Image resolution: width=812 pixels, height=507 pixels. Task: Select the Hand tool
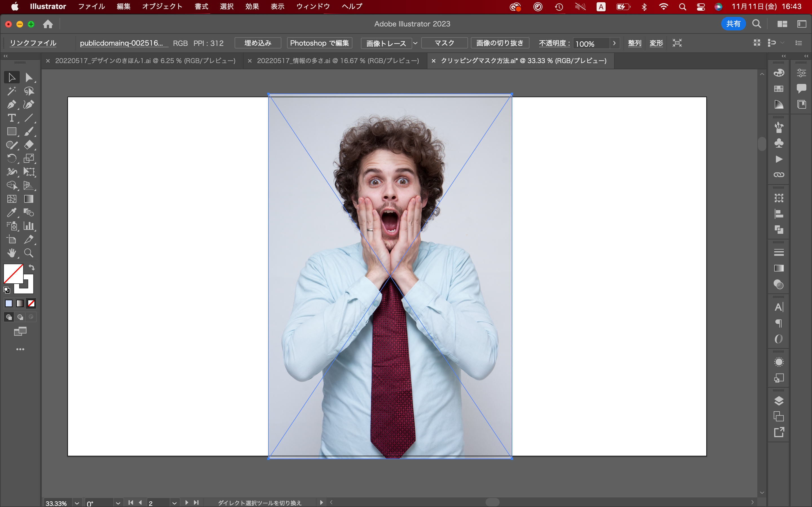pos(11,253)
